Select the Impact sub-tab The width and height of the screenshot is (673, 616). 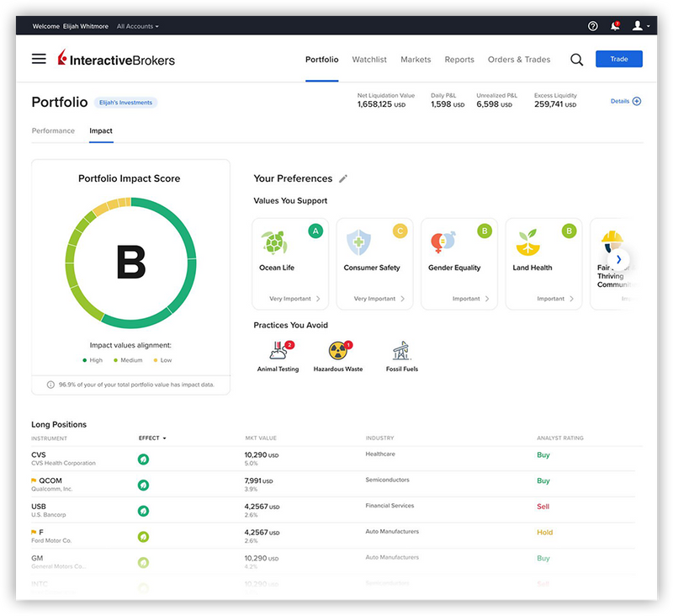pyautogui.click(x=101, y=130)
